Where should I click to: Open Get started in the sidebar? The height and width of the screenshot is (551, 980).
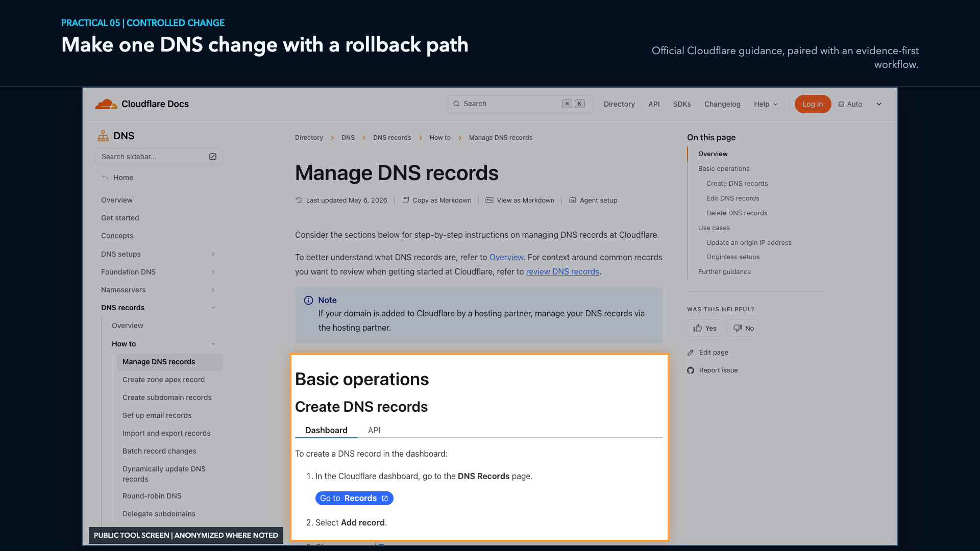tap(120, 218)
